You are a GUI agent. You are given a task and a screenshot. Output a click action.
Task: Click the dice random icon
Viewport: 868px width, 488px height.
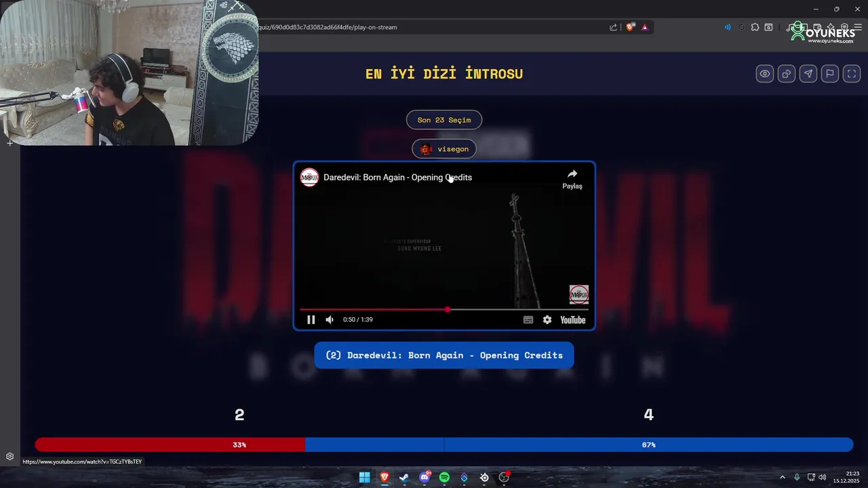786,74
